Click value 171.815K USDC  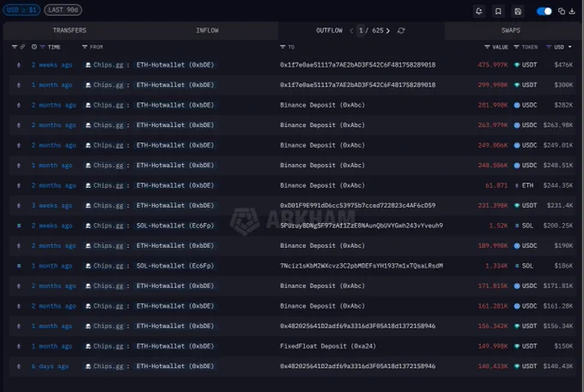[x=493, y=286]
